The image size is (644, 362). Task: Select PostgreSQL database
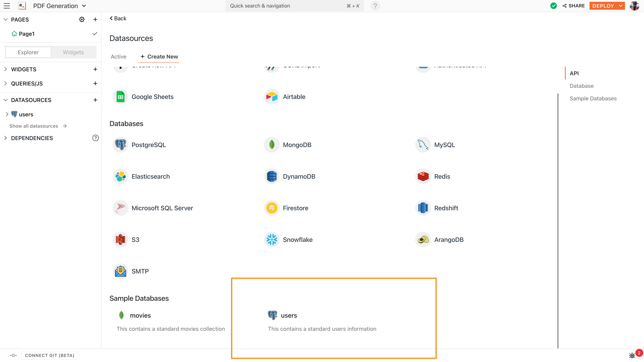(x=139, y=145)
